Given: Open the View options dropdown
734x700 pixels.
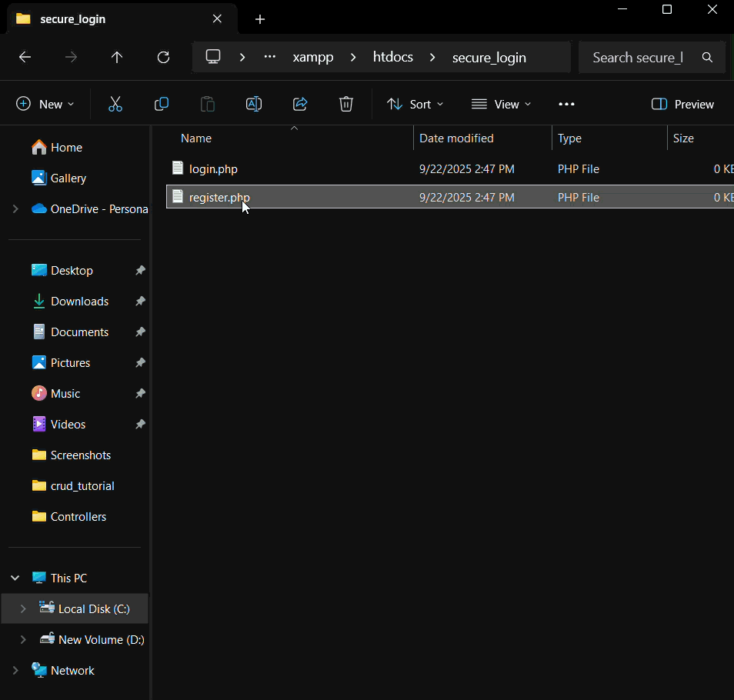Looking at the screenshot, I should click(501, 104).
